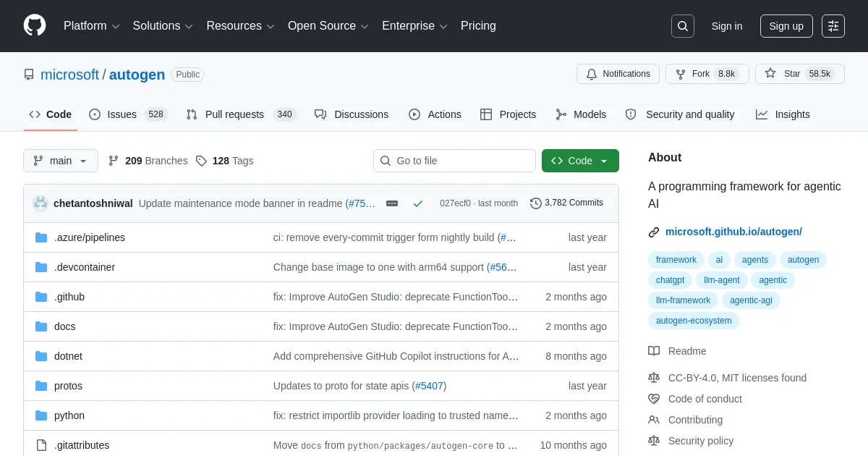Click the star icon to star repo
The width and height of the screenshot is (868, 456).
[770, 74]
